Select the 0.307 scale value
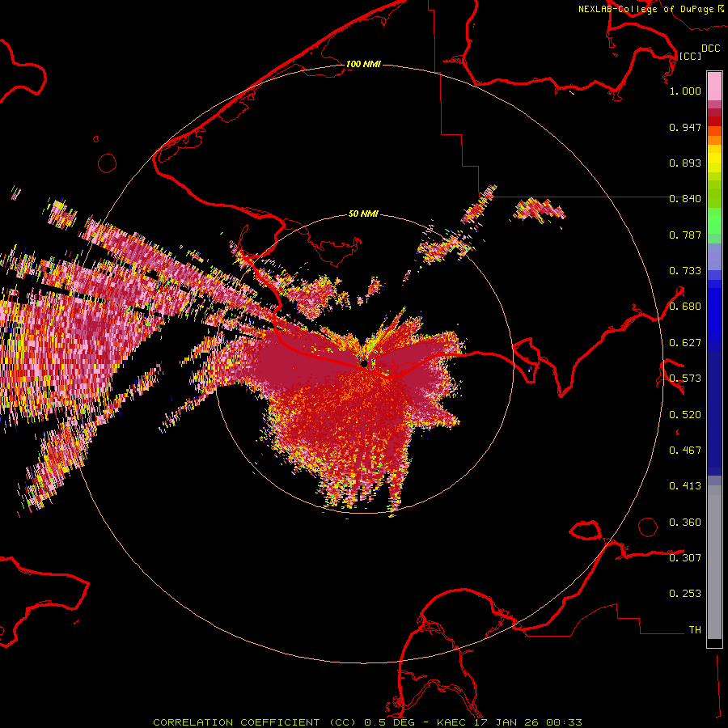 coord(685,558)
